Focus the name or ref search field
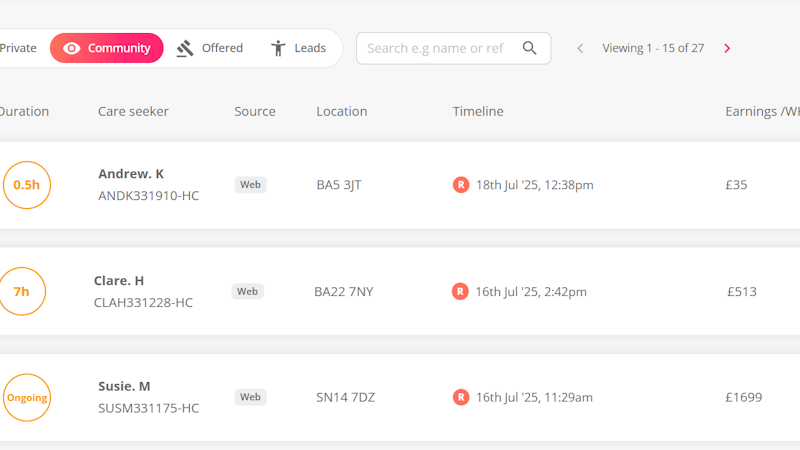The width and height of the screenshot is (800, 450). pos(454,48)
